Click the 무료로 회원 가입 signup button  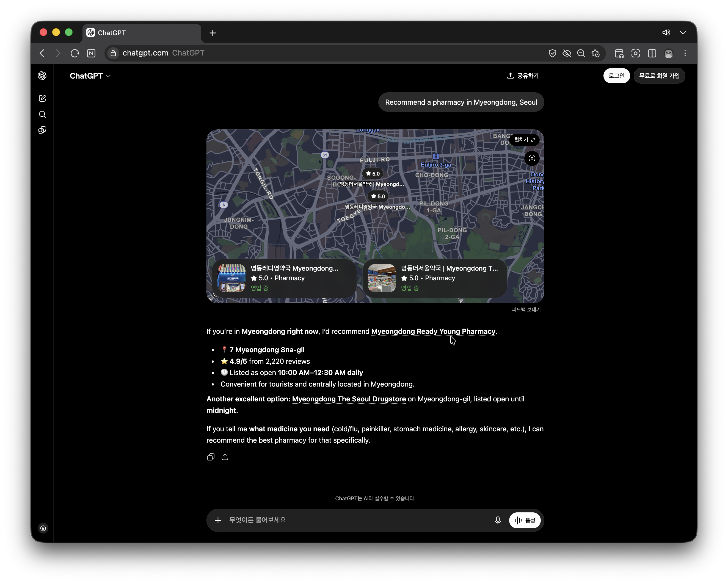pyautogui.click(x=660, y=76)
